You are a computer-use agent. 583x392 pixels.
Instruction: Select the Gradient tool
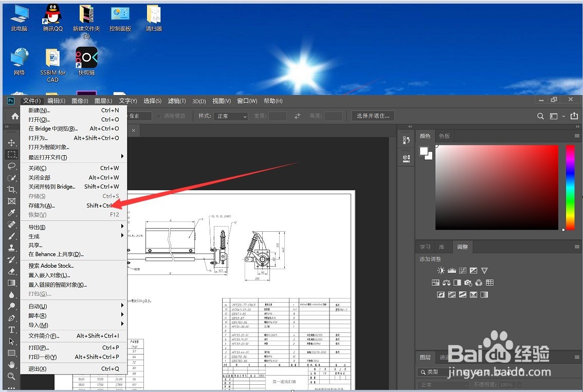(11, 283)
